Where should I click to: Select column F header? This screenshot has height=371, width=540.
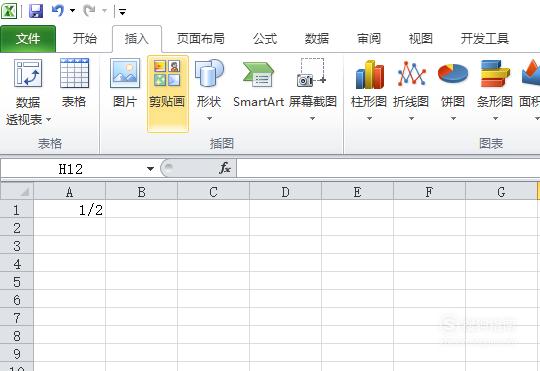[x=429, y=192]
